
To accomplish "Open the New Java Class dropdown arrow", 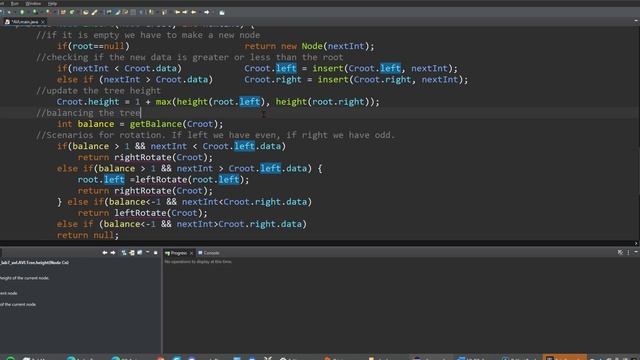I will (78, 12).
